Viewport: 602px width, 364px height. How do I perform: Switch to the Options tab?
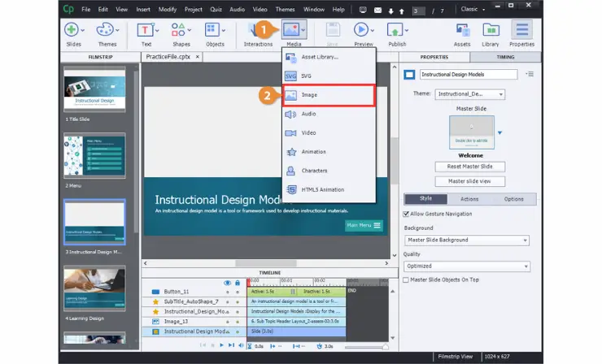click(513, 199)
